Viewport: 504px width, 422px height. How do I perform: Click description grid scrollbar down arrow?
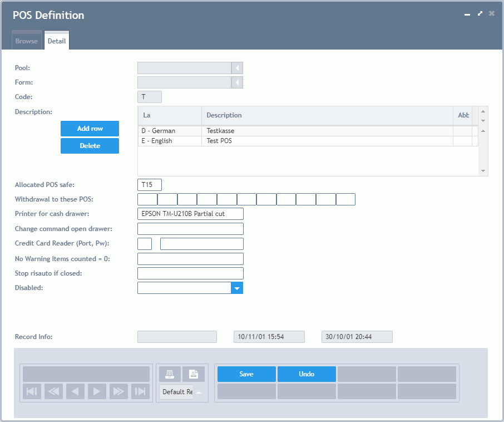483,171
